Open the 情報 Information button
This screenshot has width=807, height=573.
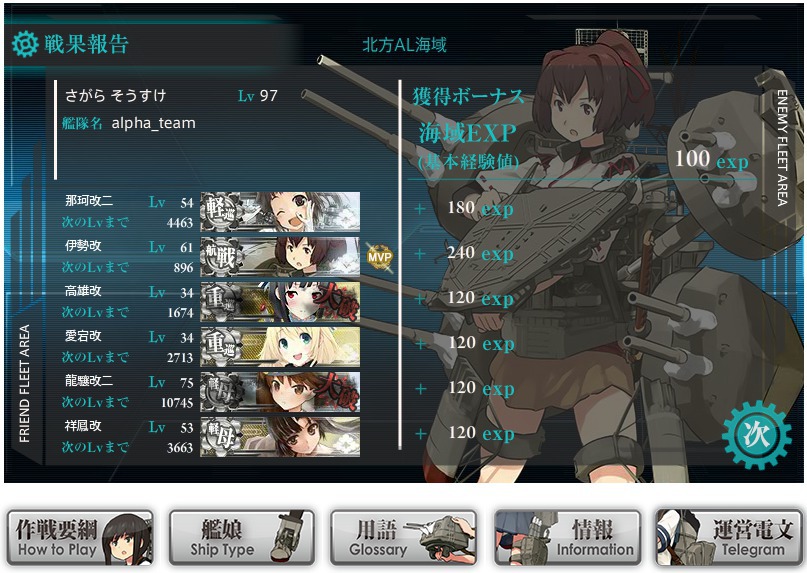pyautogui.click(x=567, y=538)
